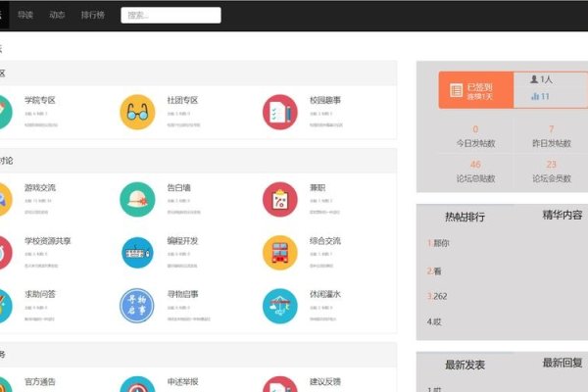The image size is (588, 392).
Task: Open the 休闲灌水 crane icon
Action: click(x=280, y=306)
